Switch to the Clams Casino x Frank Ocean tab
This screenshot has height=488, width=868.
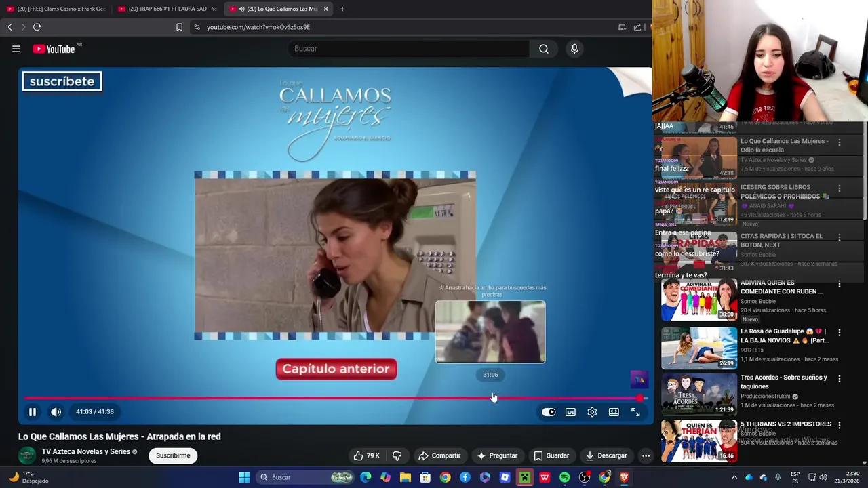(x=56, y=9)
